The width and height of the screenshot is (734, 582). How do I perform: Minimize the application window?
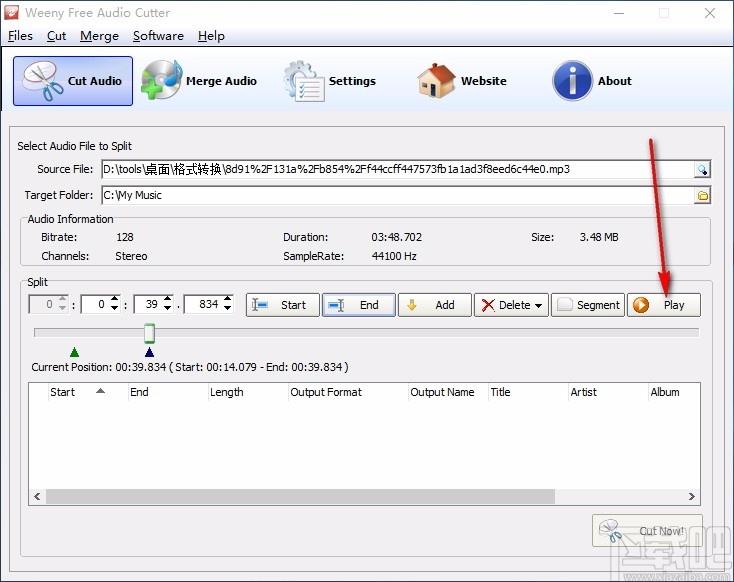(619, 13)
